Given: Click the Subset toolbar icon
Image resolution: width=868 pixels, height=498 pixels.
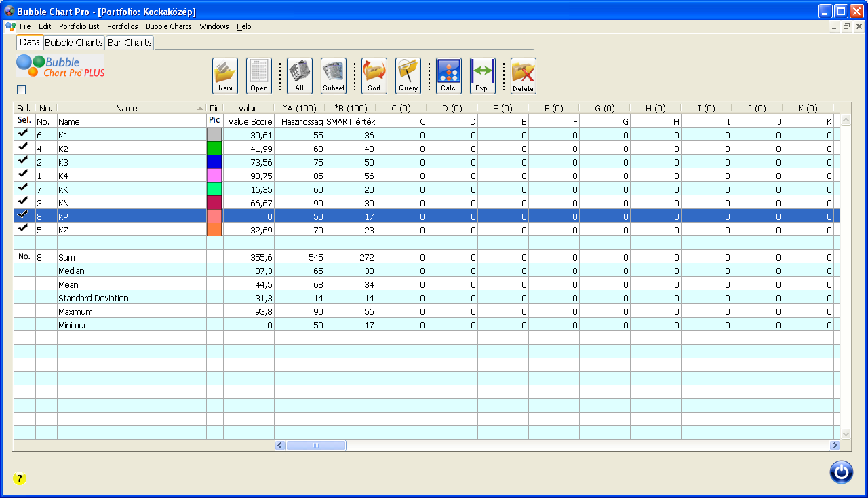Looking at the screenshot, I should (334, 75).
